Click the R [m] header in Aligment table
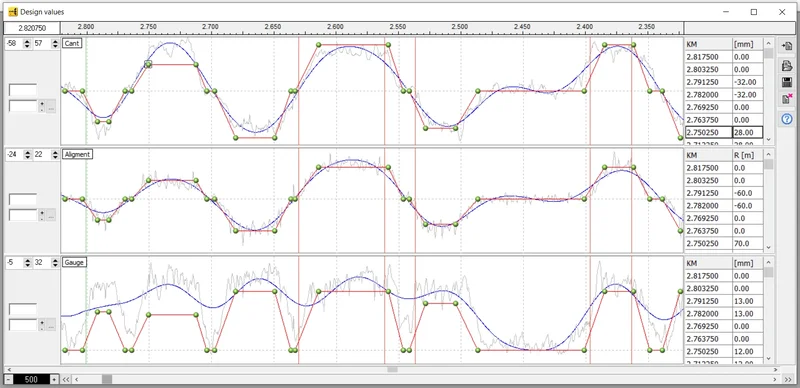Viewport: 800px width, 388px height. (x=747, y=155)
